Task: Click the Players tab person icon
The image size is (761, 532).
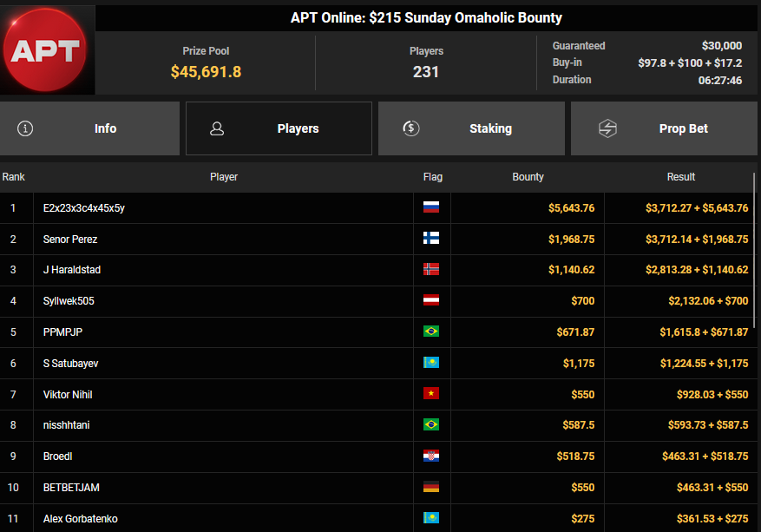Action: [x=217, y=128]
